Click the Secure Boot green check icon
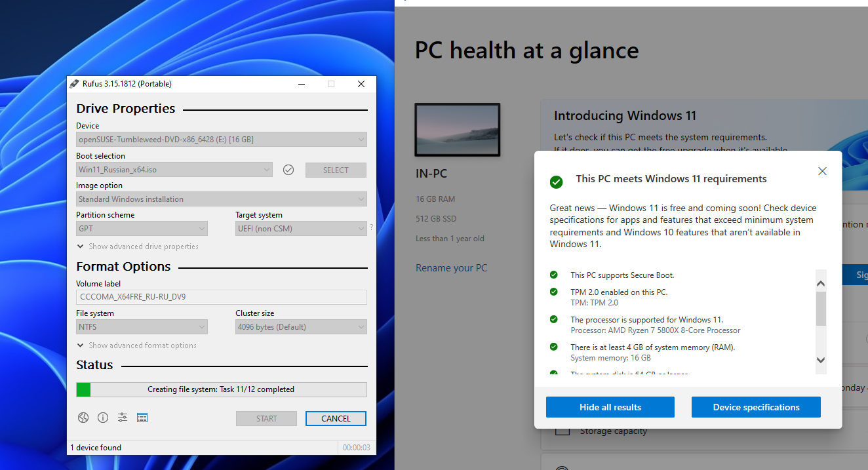 pyautogui.click(x=554, y=275)
